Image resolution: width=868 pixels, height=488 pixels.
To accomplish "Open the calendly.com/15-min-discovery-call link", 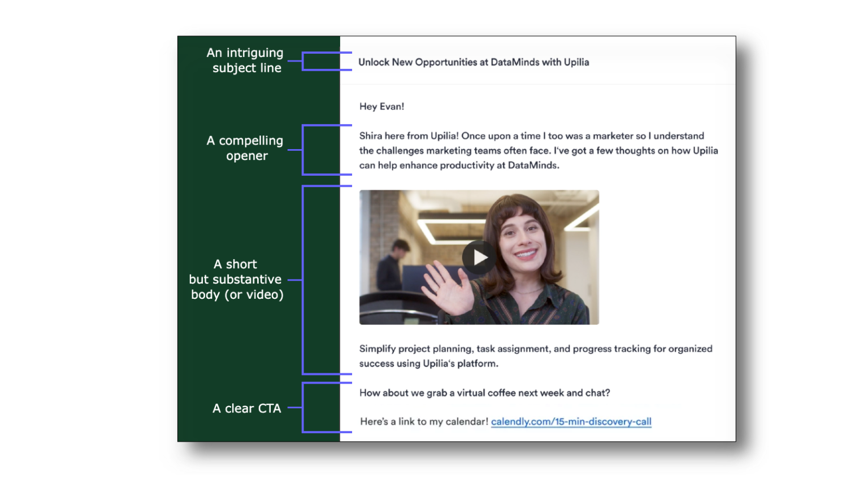I will [x=571, y=421].
